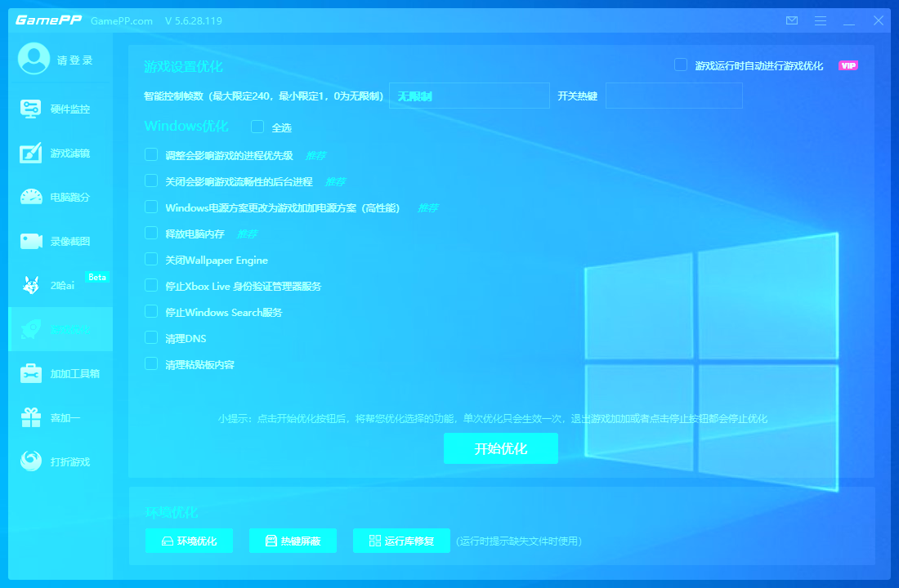Click the 运行库修复 runtime repair button
Viewport: 899px width, 588px height.
point(401,541)
